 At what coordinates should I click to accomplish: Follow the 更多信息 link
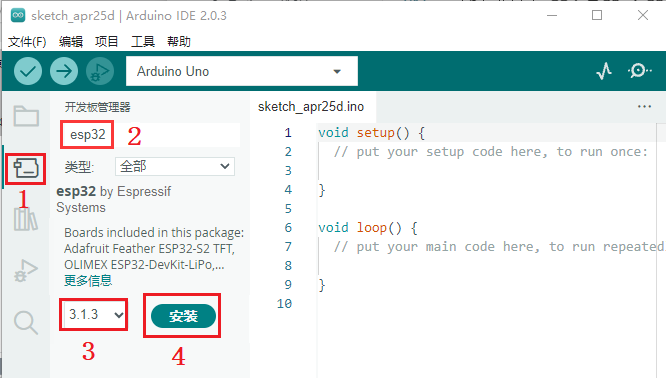(88, 281)
